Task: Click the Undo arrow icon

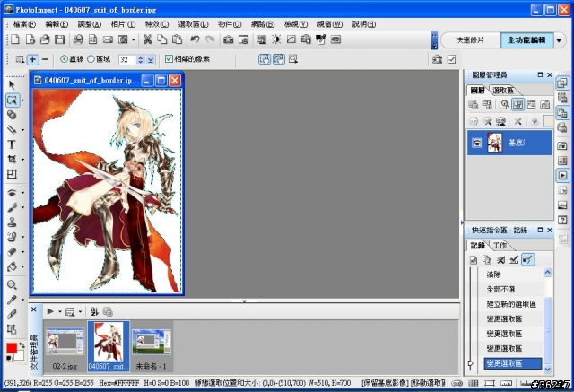Action: click(195, 39)
